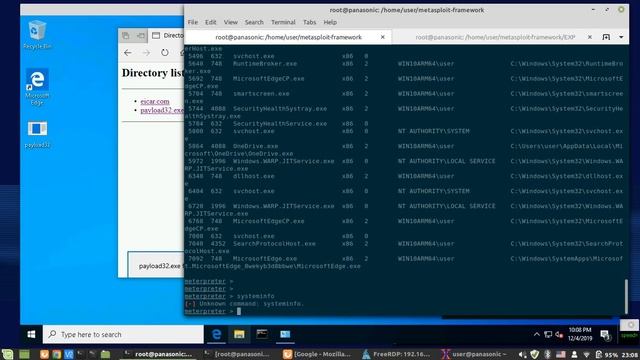Open the Windows clock showing 10:08 PM

click(580, 334)
